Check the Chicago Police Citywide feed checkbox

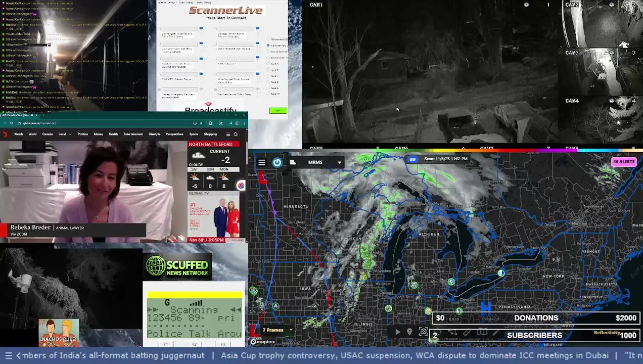click(x=215, y=29)
